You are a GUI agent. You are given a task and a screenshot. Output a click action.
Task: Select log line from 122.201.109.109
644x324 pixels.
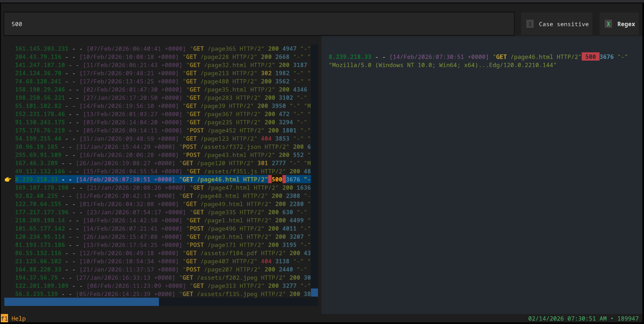coord(163,286)
